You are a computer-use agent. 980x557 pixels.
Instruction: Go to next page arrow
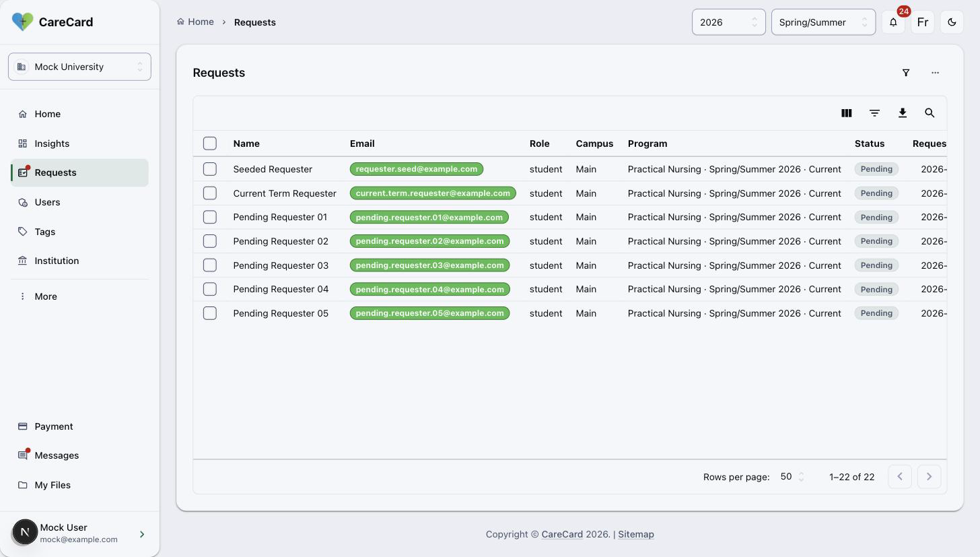[930, 477]
